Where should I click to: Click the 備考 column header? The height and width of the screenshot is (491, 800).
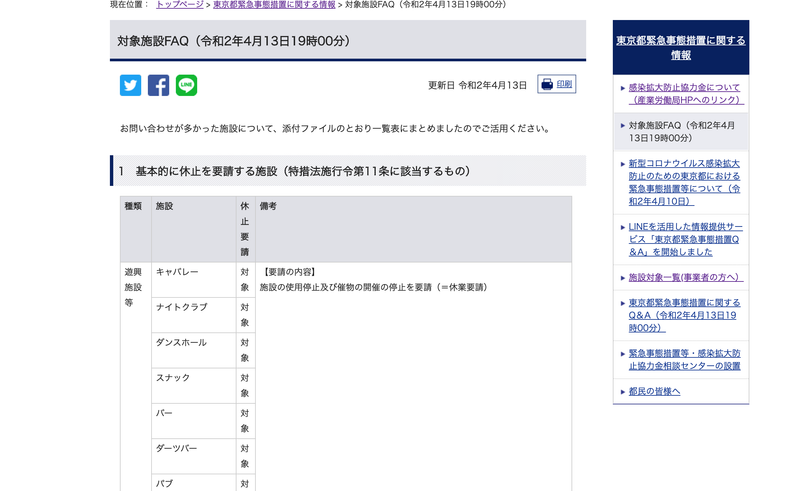(x=413, y=229)
